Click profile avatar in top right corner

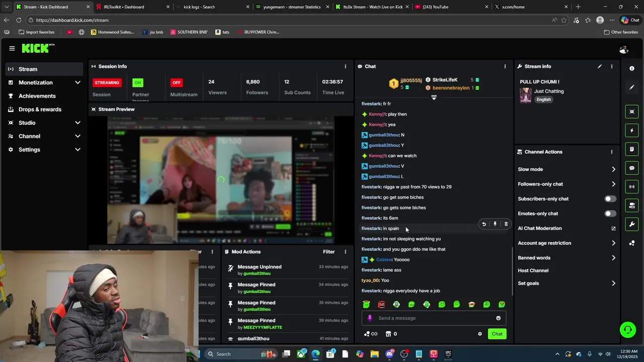pos(624,49)
